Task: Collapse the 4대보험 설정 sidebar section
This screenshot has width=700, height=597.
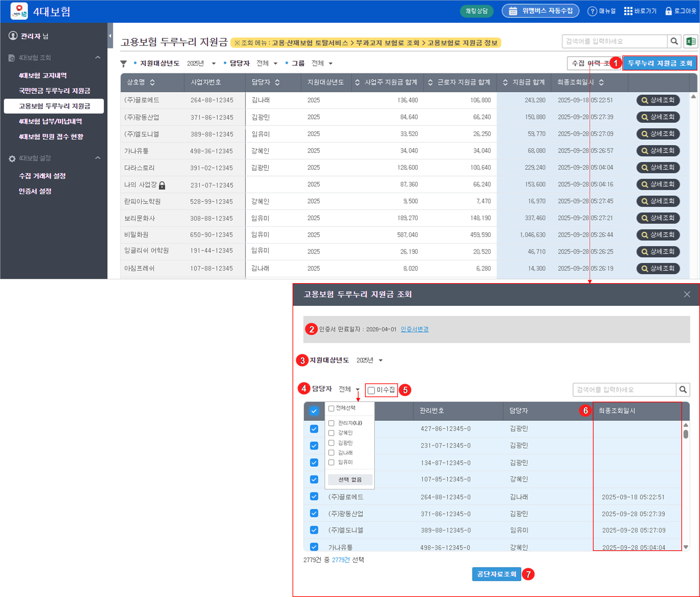Action: (x=98, y=158)
